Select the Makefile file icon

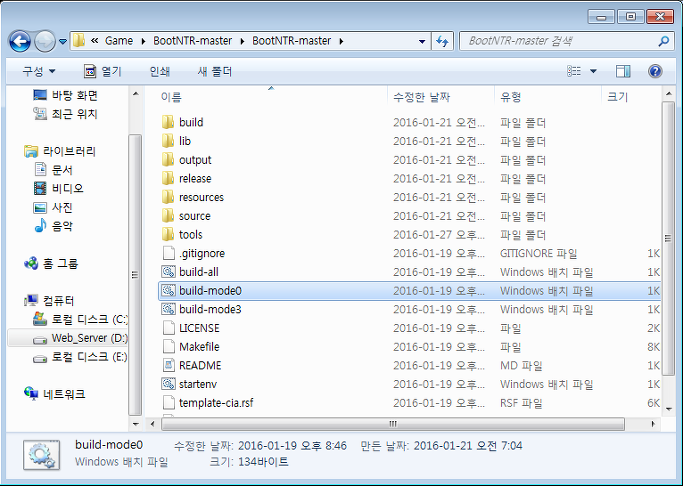coord(168,347)
